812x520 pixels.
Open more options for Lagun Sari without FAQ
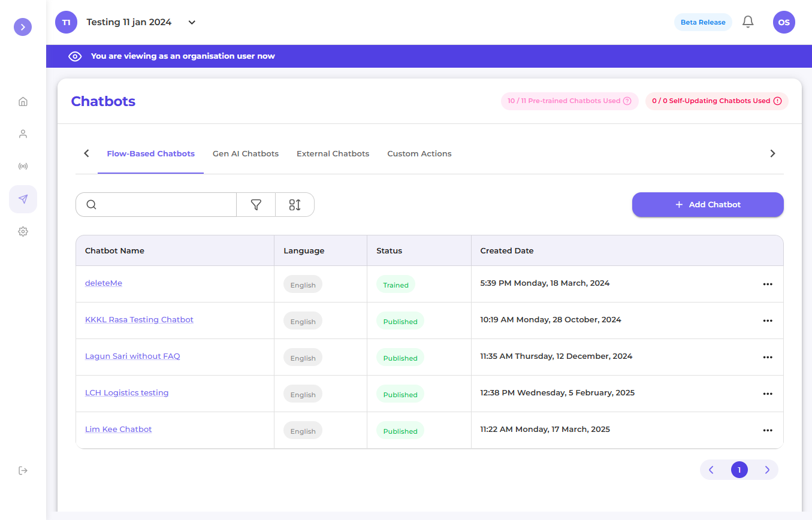(768, 357)
